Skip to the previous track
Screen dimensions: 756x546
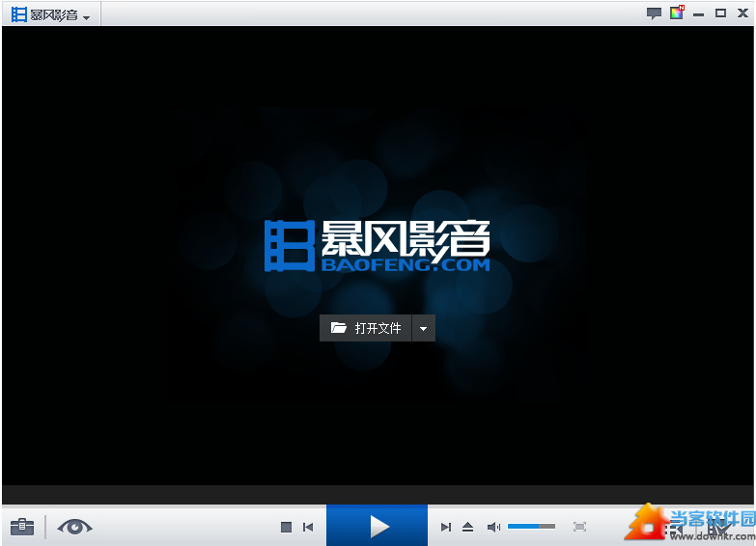tap(308, 528)
